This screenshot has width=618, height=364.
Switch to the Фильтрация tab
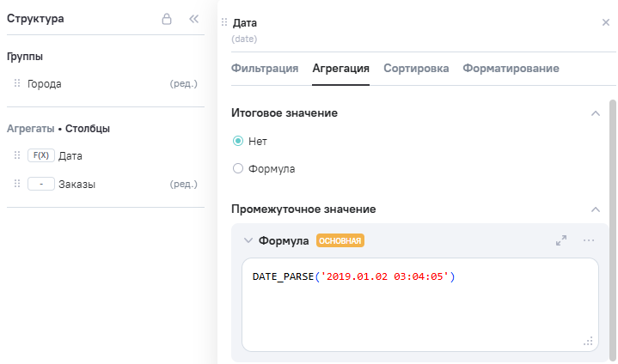point(265,69)
